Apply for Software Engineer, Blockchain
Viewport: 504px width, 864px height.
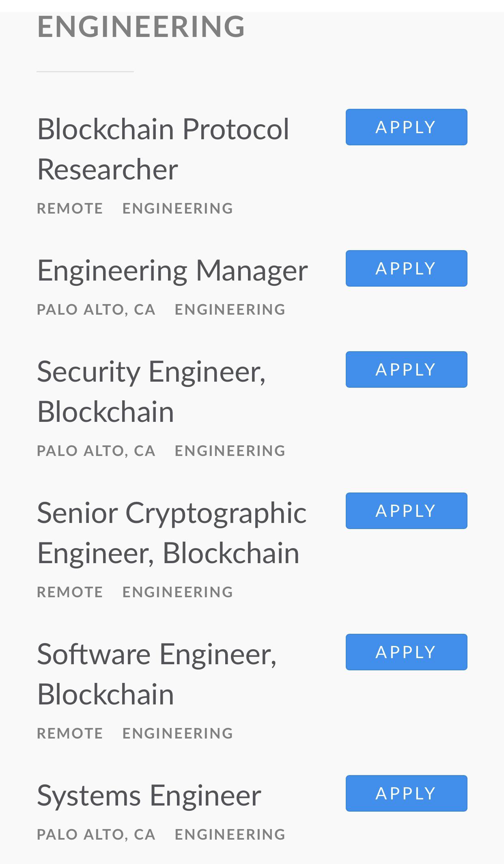click(x=406, y=652)
